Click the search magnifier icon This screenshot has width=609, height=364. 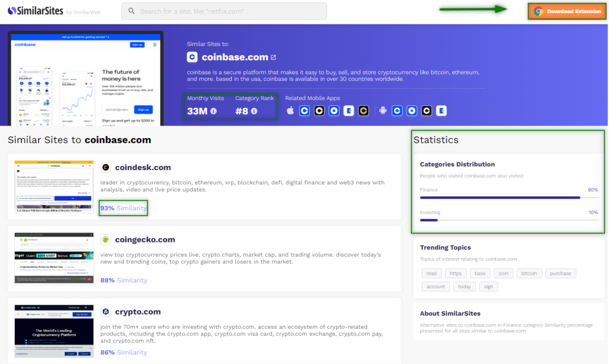131,11
